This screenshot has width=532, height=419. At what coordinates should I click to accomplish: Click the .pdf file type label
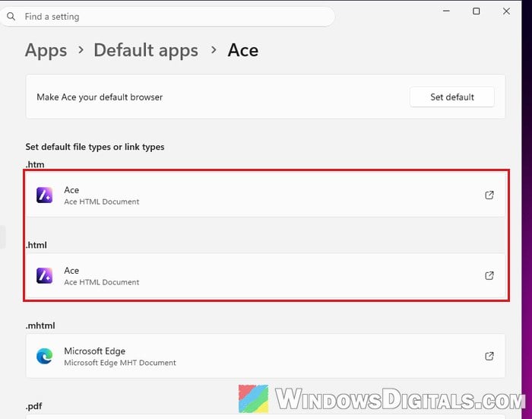pyautogui.click(x=34, y=406)
